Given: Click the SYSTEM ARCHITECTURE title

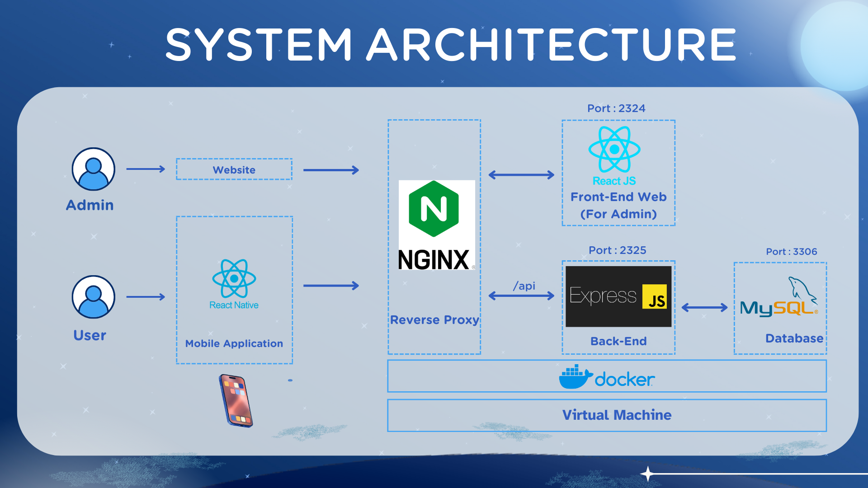Looking at the screenshot, I should 451,44.
